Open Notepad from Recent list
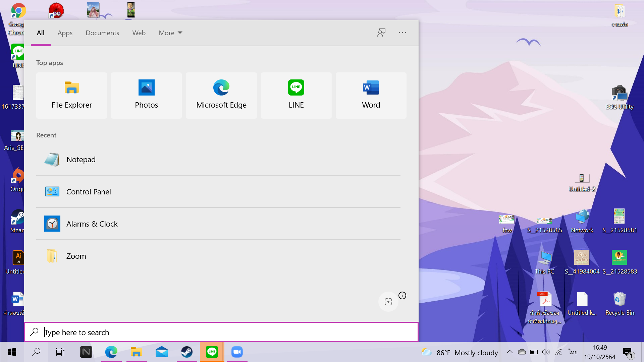Viewport: 644px width, 362px height. pyautogui.click(x=218, y=160)
